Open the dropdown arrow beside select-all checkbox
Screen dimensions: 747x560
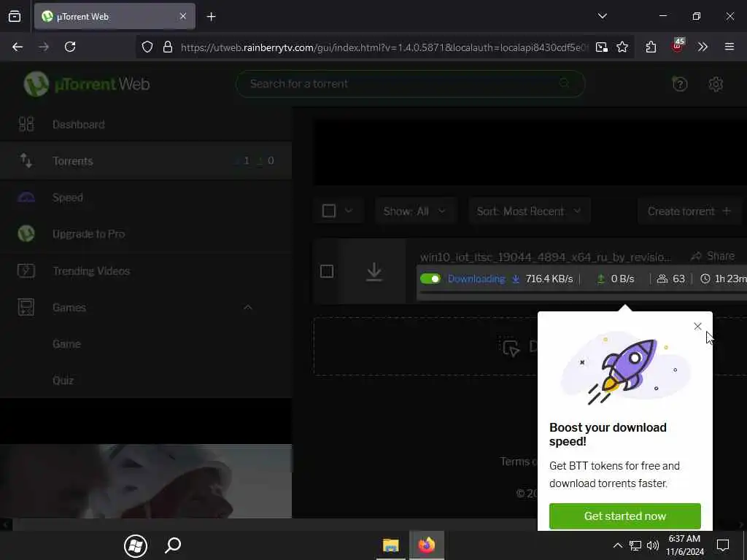(x=349, y=211)
